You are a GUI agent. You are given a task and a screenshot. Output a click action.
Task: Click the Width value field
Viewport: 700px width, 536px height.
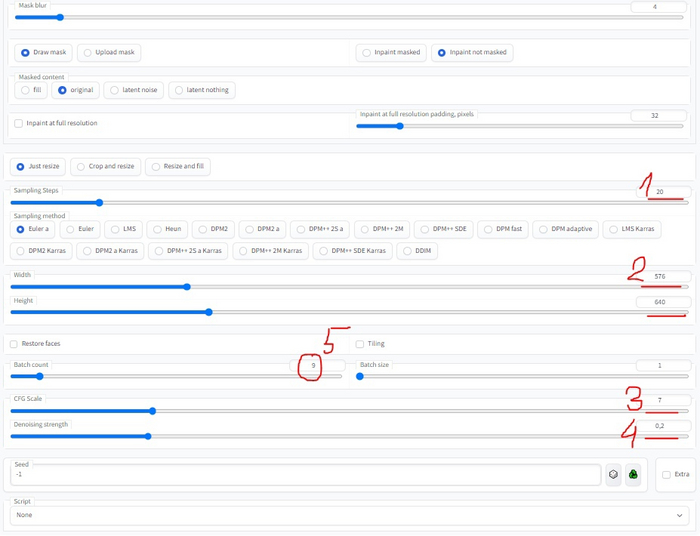pos(663,277)
